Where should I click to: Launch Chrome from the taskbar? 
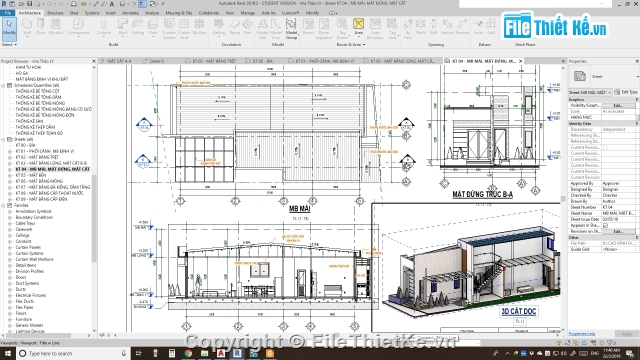188,353
